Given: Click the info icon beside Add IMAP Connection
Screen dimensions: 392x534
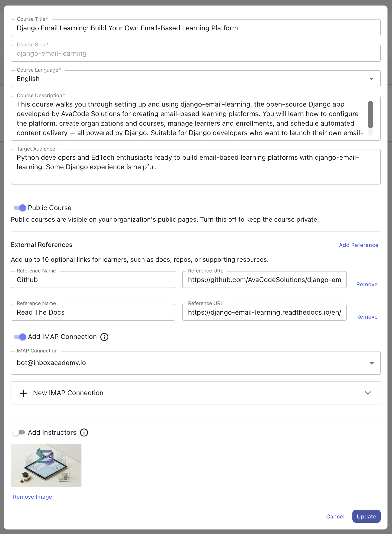Looking at the screenshot, I should [104, 337].
